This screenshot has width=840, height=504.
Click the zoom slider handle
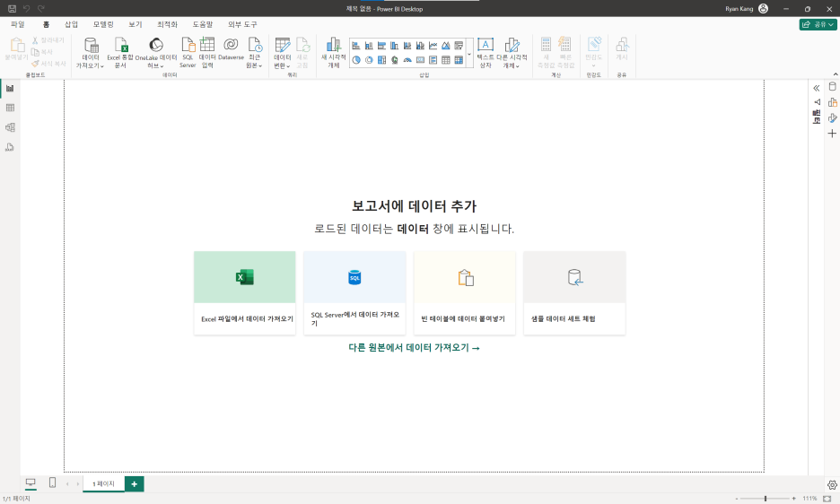tap(765, 499)
